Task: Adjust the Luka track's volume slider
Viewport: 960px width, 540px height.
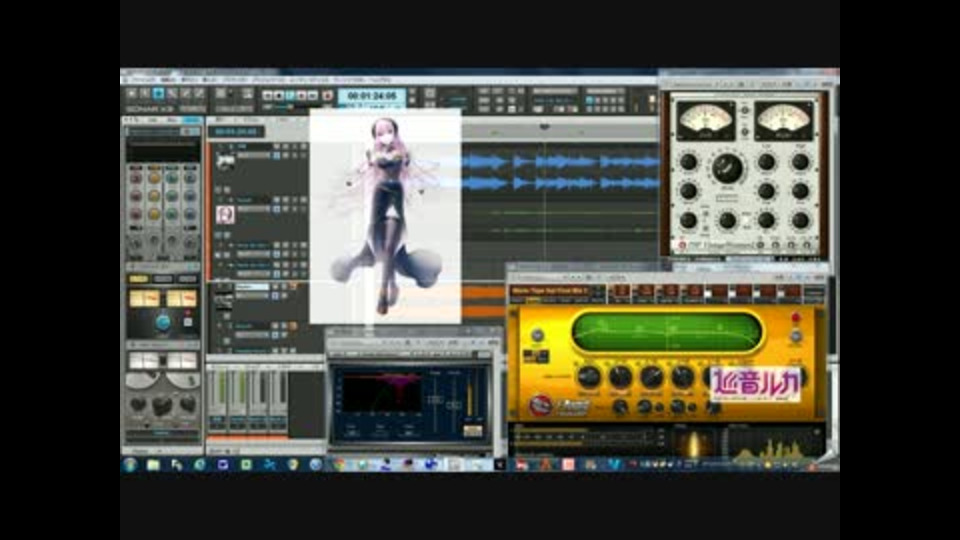Action: 254,209
